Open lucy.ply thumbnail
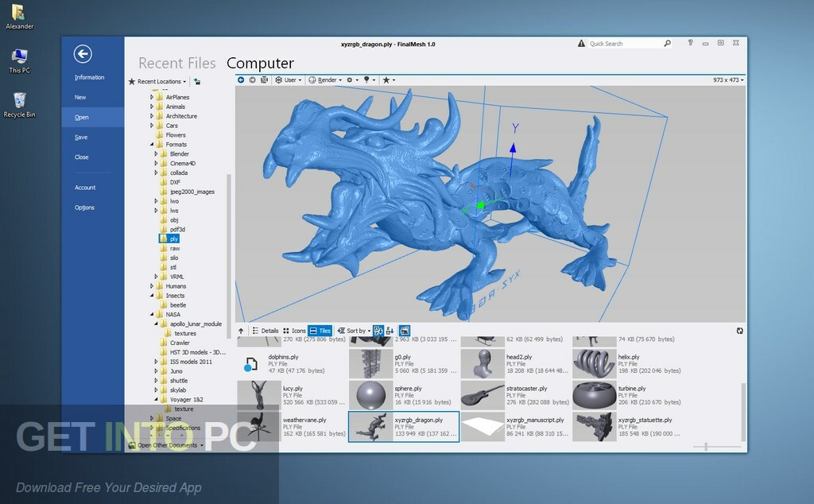This screenshot has width=814, height=504. [258, 396]
